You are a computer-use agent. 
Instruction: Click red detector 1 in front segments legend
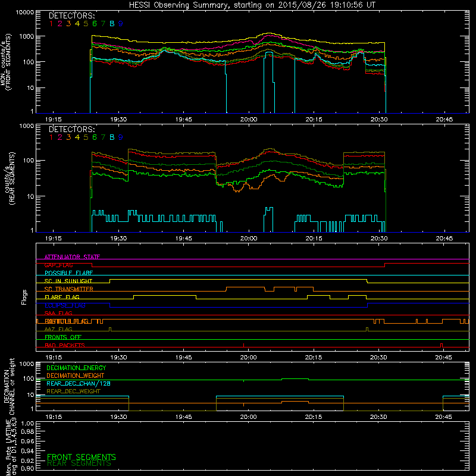51,24
